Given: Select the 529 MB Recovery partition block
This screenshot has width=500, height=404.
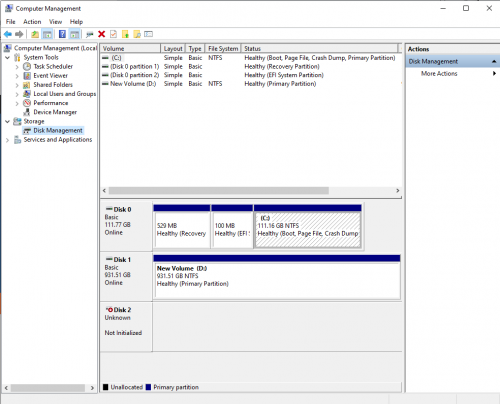Looking at the screenshot, I should point(182,227).
